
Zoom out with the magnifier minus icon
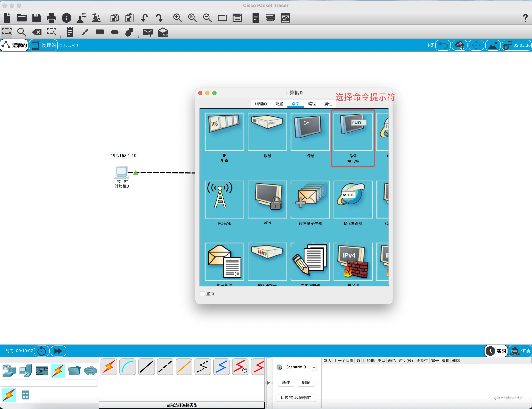[x=207, y=18]
